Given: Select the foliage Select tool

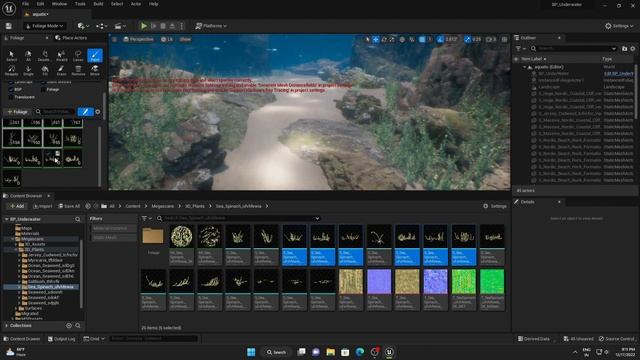Looking at the screenshot, I should [x=11, y=56].
